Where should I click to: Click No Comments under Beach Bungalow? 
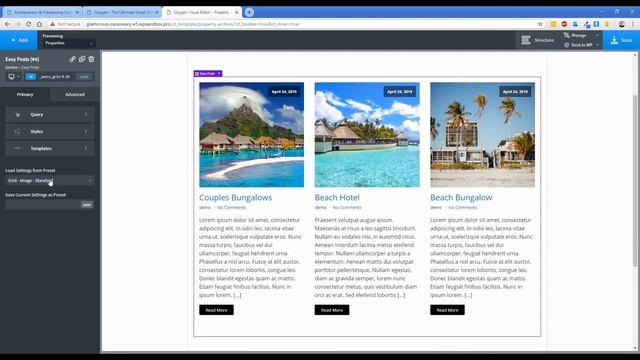click(462, 207)
